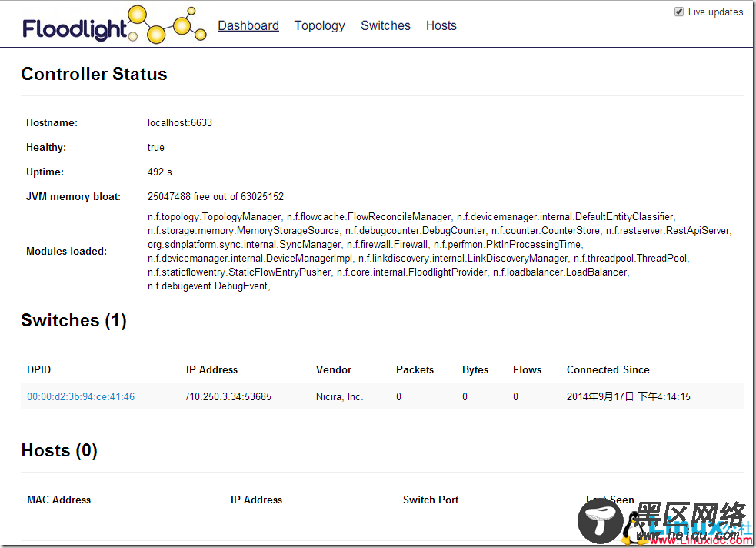The image size is (756, 548).
Task: Click the Hostname value localhost:6633
Action: (180, 122)
